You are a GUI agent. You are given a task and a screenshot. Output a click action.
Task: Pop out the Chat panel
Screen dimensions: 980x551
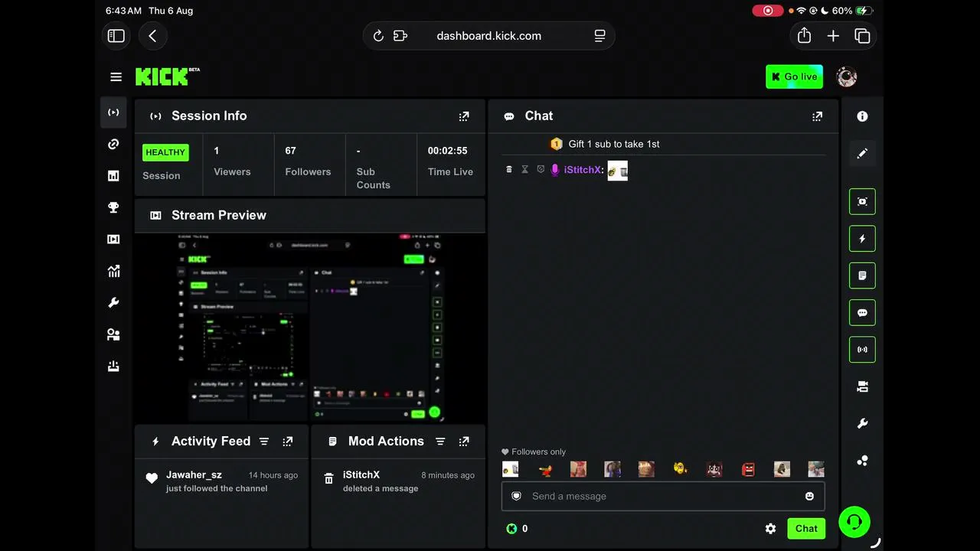[818, 116]
